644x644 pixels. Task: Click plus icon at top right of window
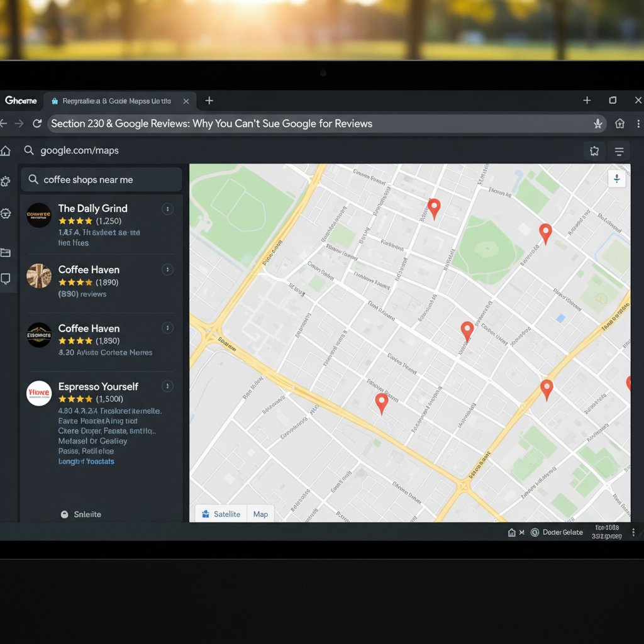(x=587, y=100)
